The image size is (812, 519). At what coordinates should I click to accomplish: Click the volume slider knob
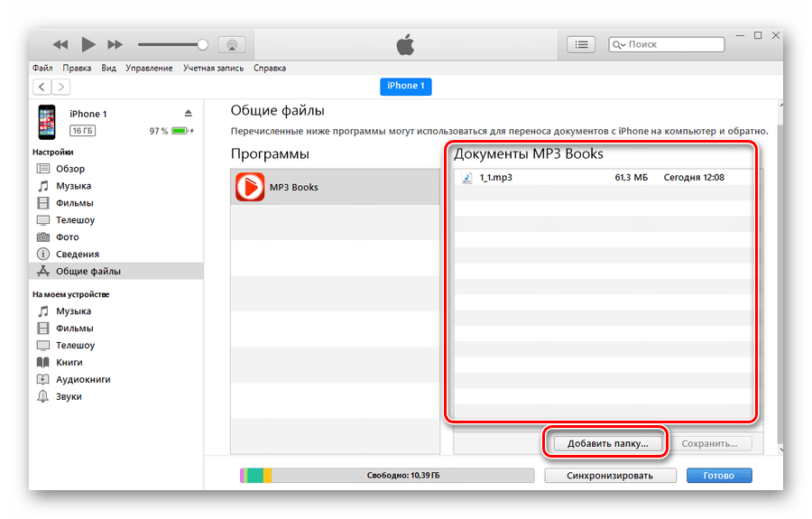point(202,44)
